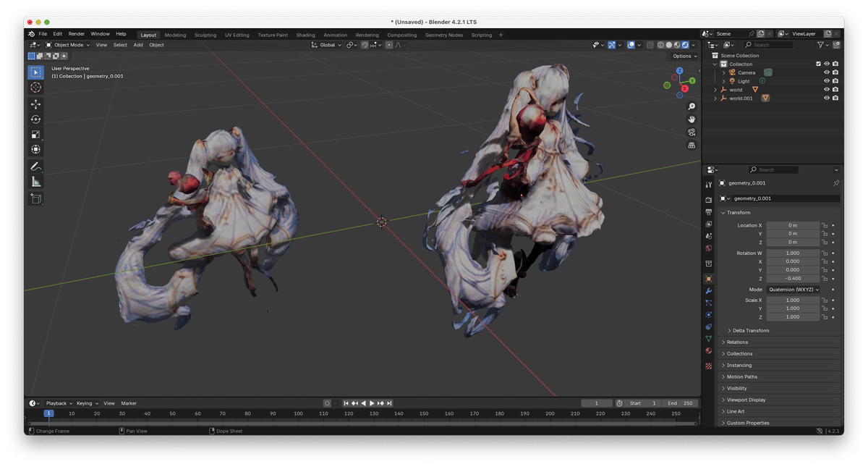Open the rotation Mode dropdown showing Quaternion (WXYZ)
Image resolution: width=868 pixels, height=467 pixels.
794,289
